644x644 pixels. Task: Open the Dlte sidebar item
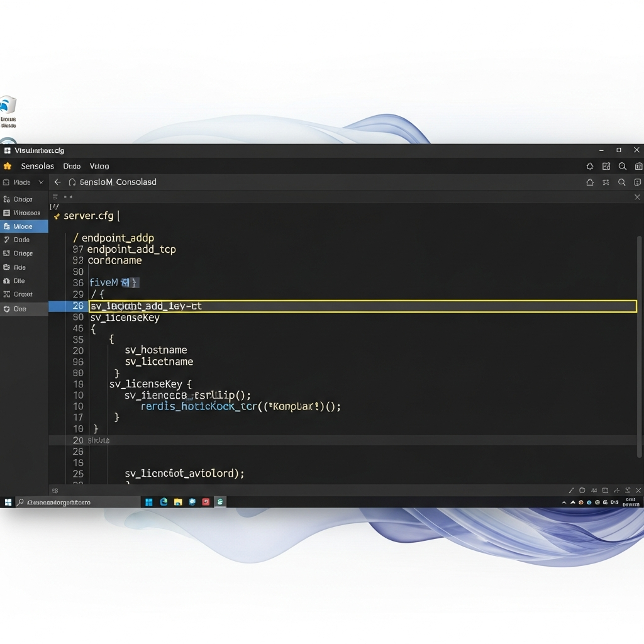(23, 281)
